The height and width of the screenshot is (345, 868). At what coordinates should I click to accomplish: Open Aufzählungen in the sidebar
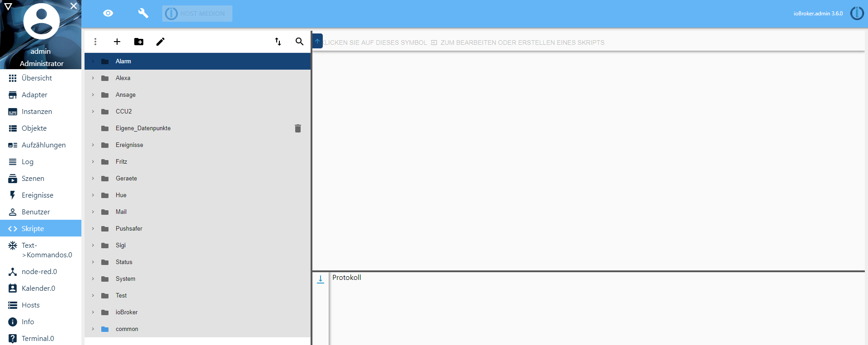coord(41,145)
